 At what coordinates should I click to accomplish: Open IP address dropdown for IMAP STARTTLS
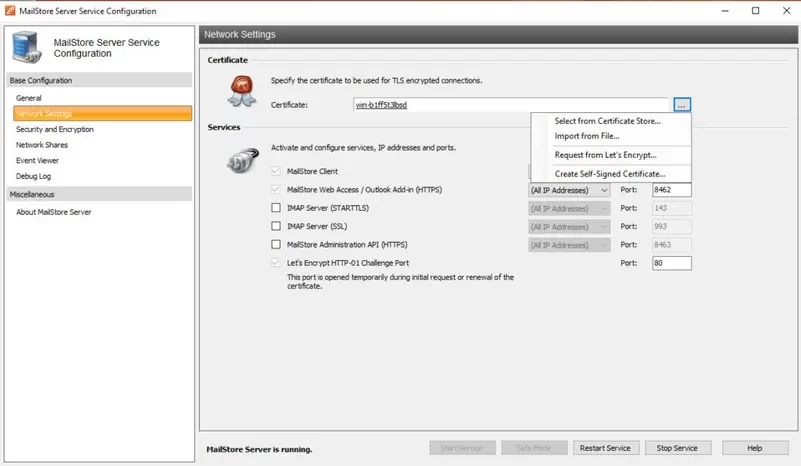click(x=568, y=208)
